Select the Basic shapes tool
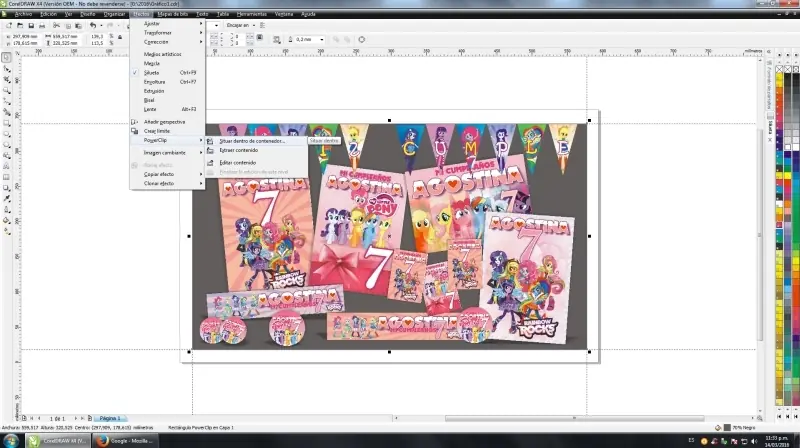800x448 pixels. tap(7, 155)
